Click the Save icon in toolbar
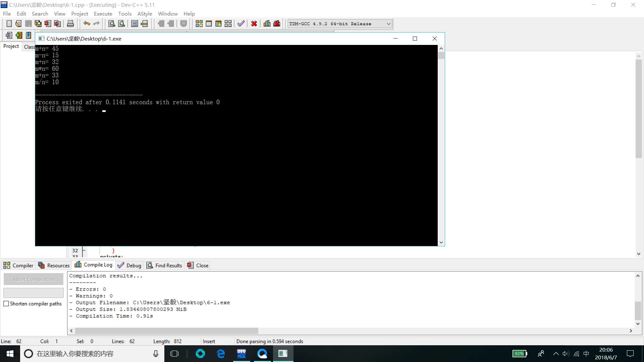This screenshot has height=362, width=644. (x=28, y=23)
